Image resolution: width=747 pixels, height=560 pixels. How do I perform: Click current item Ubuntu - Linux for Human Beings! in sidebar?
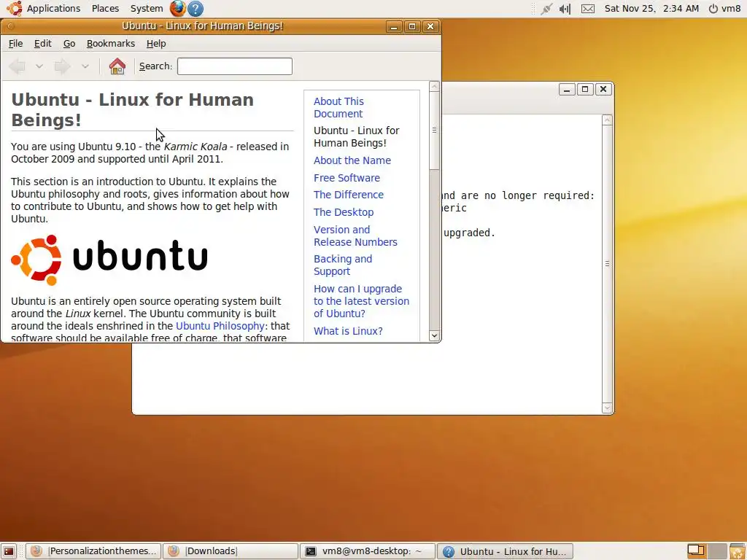coord(356,136)
